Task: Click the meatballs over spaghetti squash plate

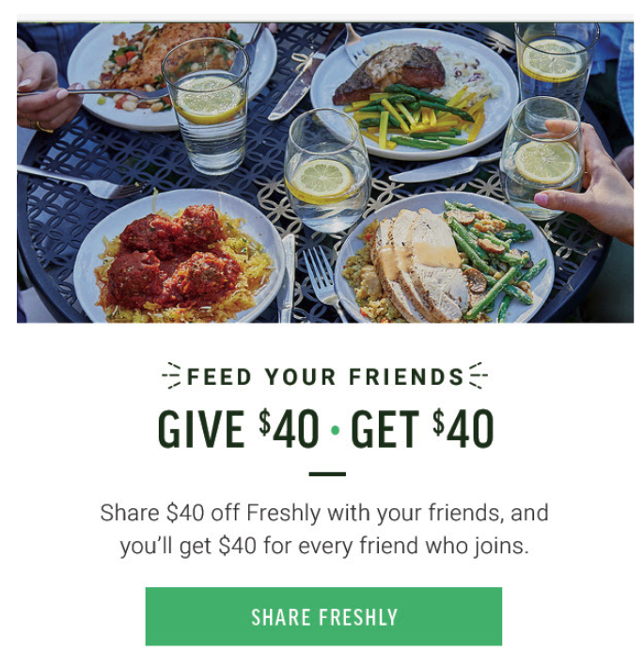Action: (x=179, y=258)
